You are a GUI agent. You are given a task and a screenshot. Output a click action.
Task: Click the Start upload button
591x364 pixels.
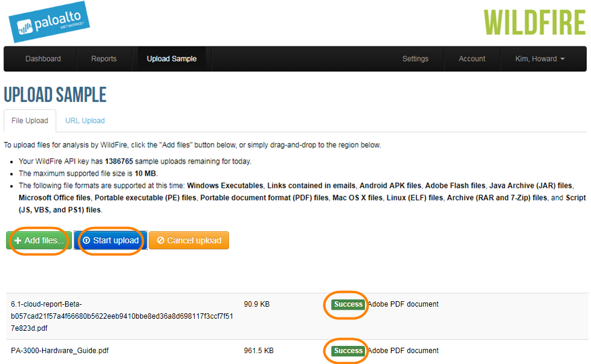pyautogui.click(x=111, y=240)
